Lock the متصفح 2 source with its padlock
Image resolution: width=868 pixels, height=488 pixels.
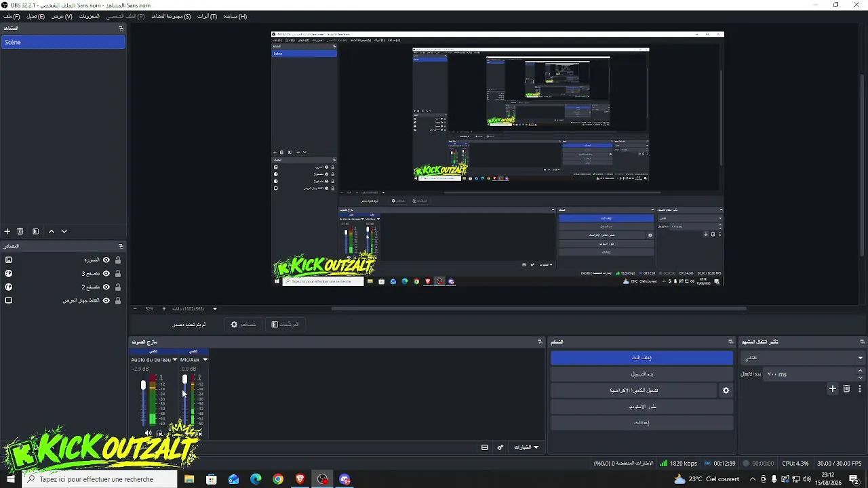coord(118,287)
